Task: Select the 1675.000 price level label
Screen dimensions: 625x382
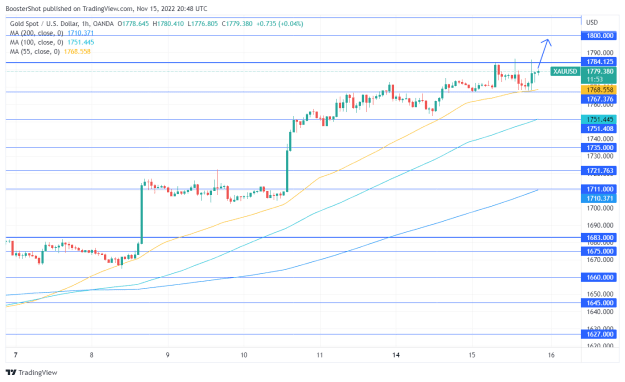Action: coord(599,252)
